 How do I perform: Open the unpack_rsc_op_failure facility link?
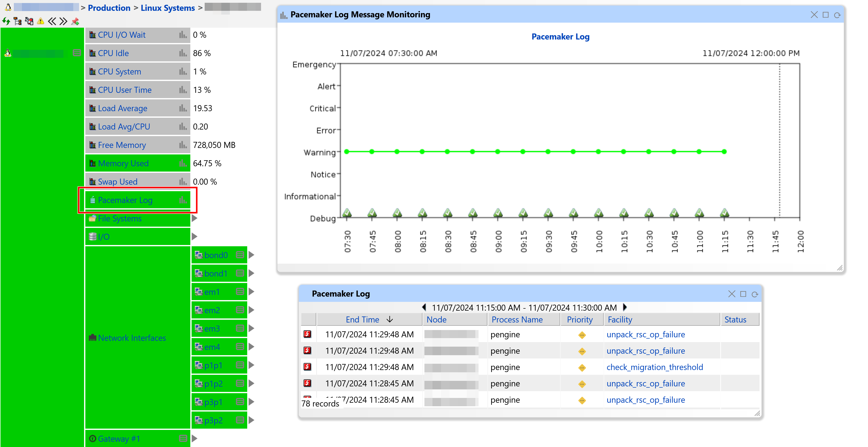pos(645,334)
